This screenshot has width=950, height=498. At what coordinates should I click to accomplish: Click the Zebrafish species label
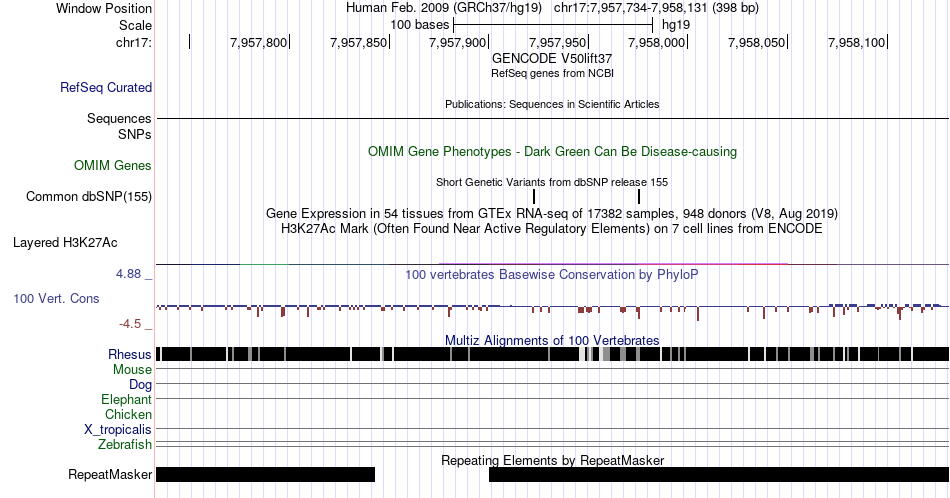pos(125,444)
